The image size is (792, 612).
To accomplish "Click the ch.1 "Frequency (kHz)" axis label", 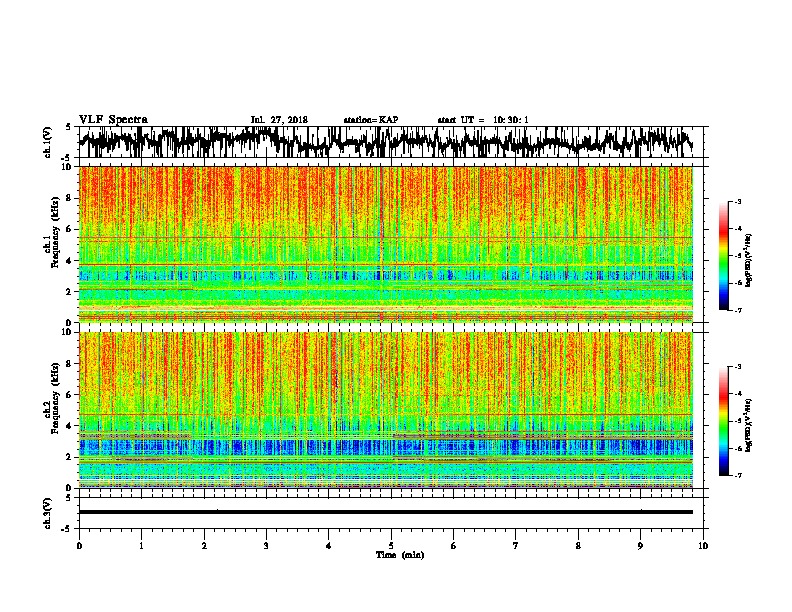I will (x=55, y=232).
